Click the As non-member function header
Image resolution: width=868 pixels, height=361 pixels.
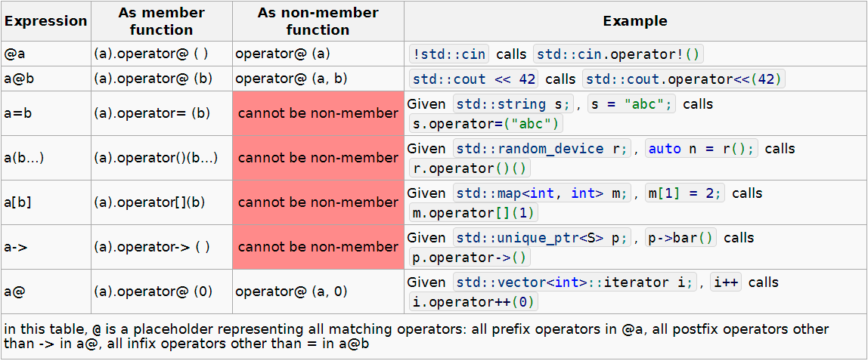pos(318,21)
